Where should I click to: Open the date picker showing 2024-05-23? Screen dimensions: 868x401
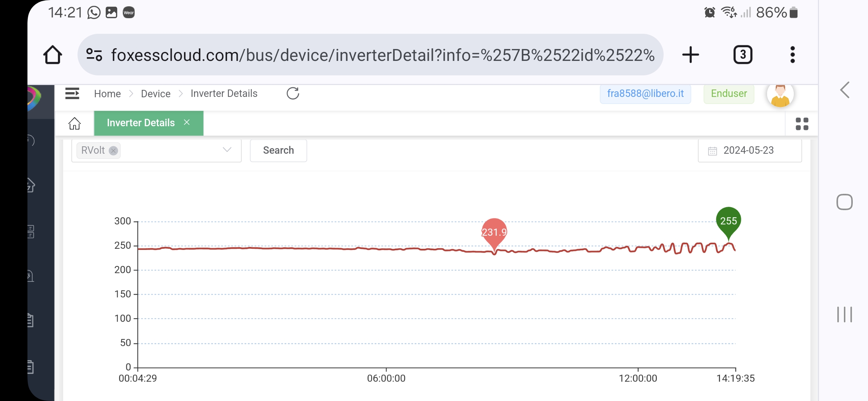[x=750, y=151]
